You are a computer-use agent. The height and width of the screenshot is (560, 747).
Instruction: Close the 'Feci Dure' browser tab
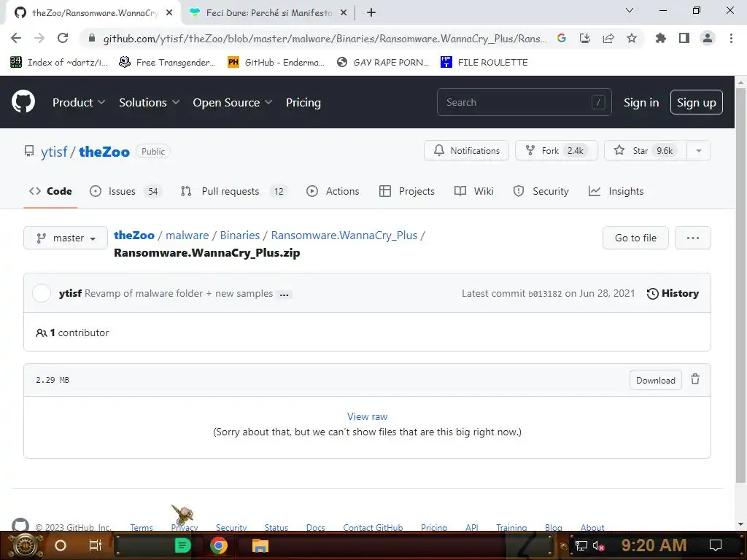pyautogui.click(x=344, y=13)
